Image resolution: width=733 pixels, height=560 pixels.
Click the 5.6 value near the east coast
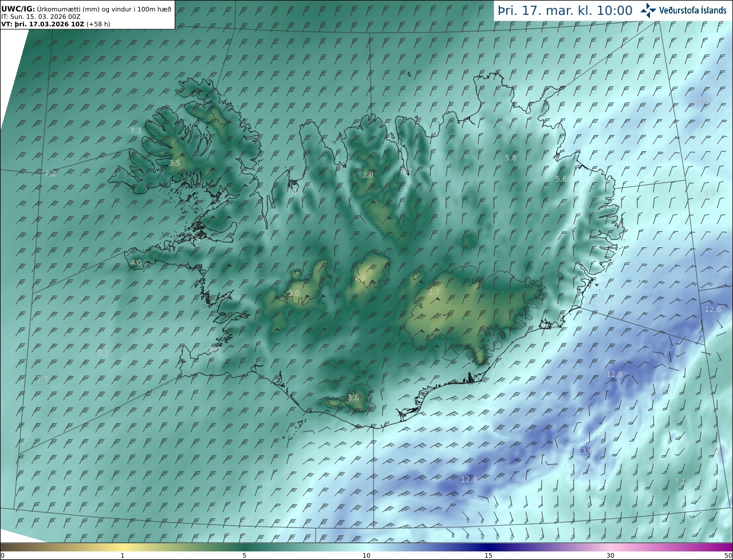[x=561, y=179]
